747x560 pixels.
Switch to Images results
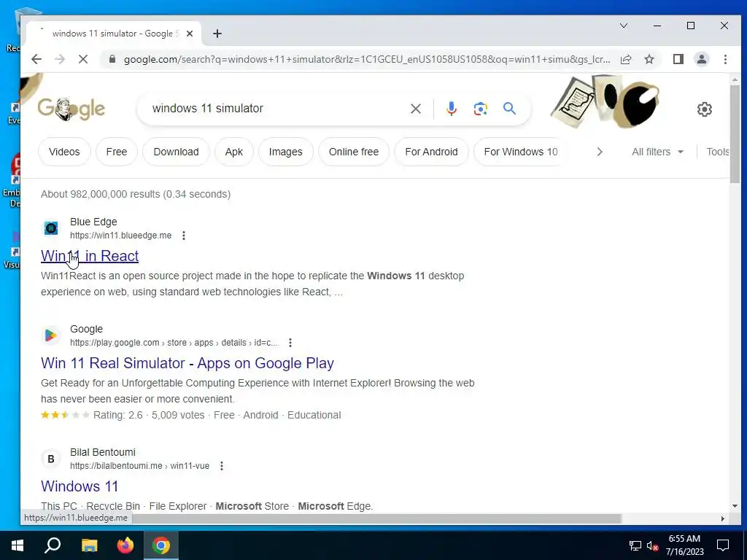tap(285, 152)
